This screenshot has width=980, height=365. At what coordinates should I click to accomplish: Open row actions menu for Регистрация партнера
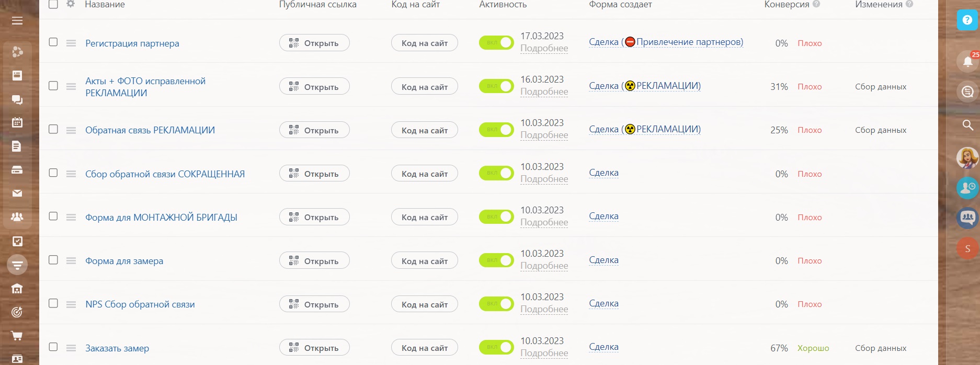71,43
